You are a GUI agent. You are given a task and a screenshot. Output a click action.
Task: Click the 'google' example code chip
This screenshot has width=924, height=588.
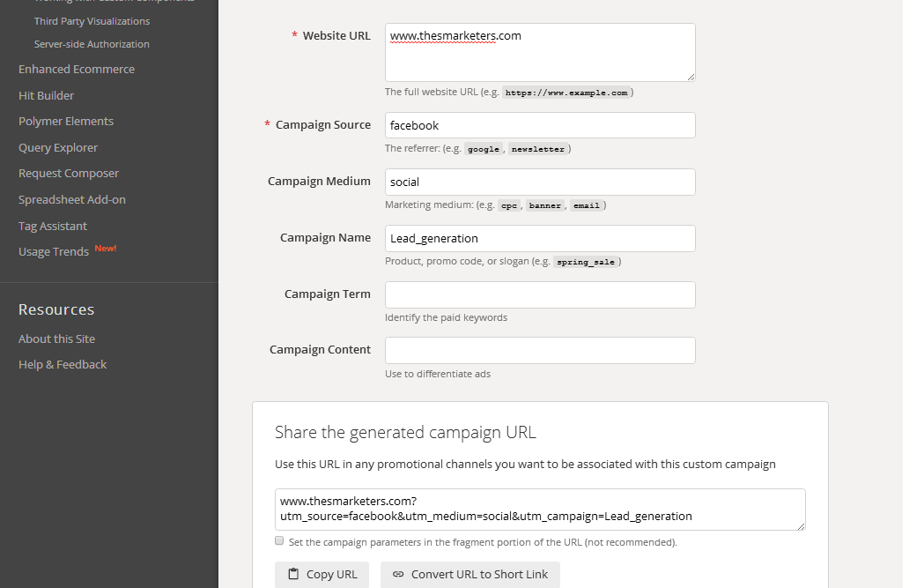[484, 149]
